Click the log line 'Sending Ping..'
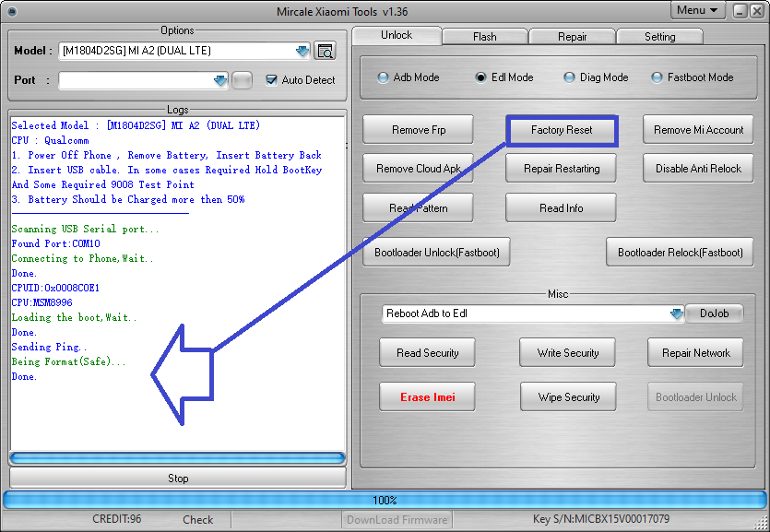770x532 pixels. [49, 347]
